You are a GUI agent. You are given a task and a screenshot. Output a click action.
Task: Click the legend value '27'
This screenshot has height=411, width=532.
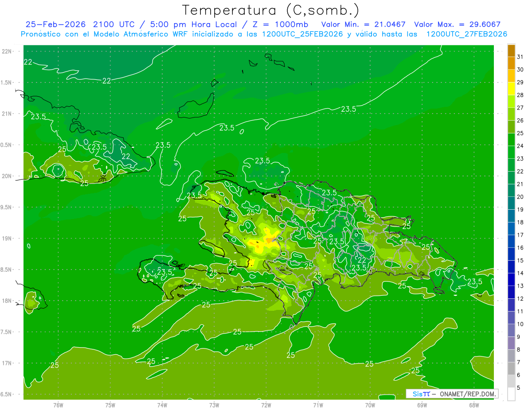click(x=520, y=108)
